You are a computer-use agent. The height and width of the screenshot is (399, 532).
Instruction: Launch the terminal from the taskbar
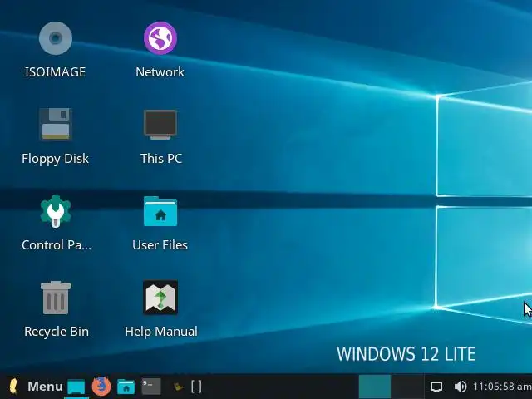151,387
